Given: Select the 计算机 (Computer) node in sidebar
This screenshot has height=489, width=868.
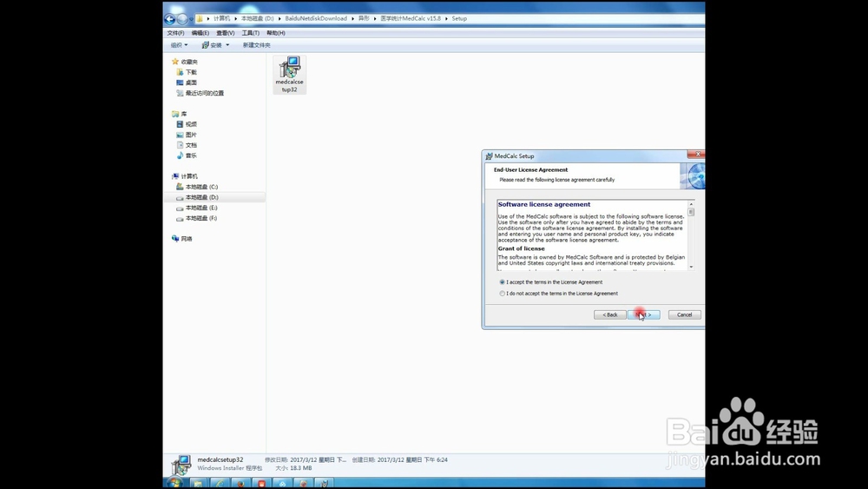Looking at the screenshot, I should click(x=184, y=176).
